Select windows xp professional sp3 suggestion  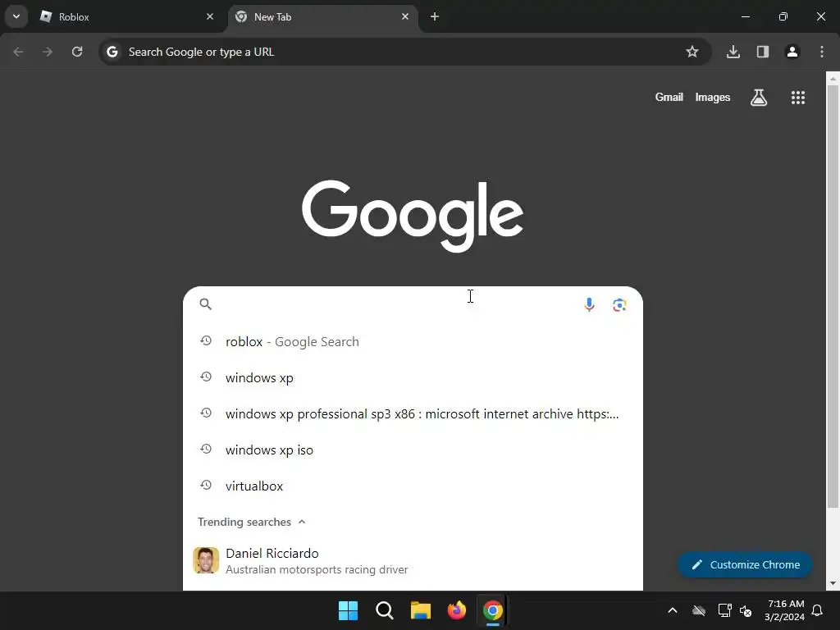click(413, 414)
